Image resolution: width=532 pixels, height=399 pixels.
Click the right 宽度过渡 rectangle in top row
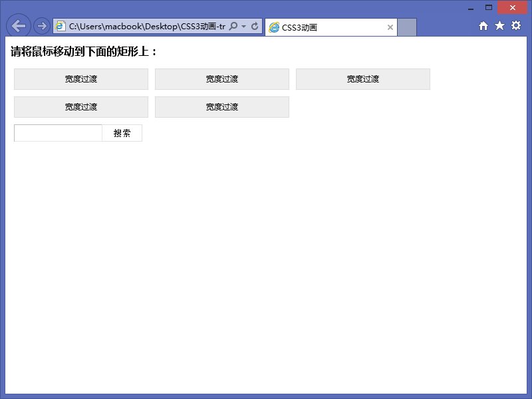[363, 79]
